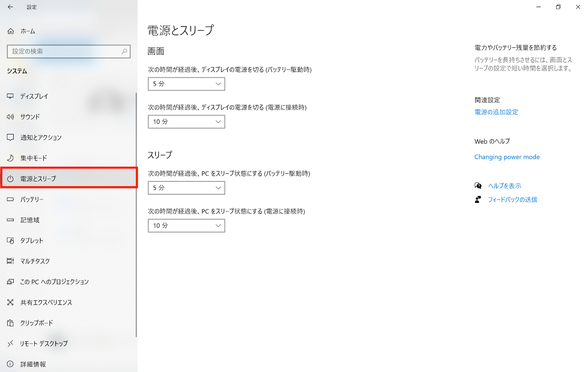Screen dimensions: 588x372
Task: Click the ヘルプを表示 link
Action: click(x=505, y=186)
